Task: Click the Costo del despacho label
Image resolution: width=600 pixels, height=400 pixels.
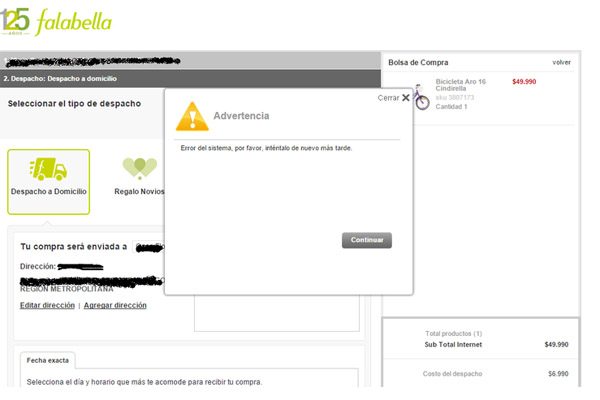Action: 452,374
